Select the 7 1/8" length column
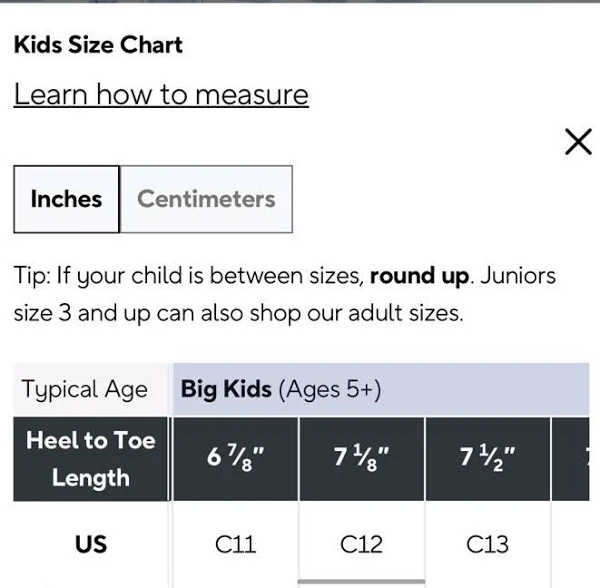This screenshot has height=588, width=600. [x=361, y=459]
